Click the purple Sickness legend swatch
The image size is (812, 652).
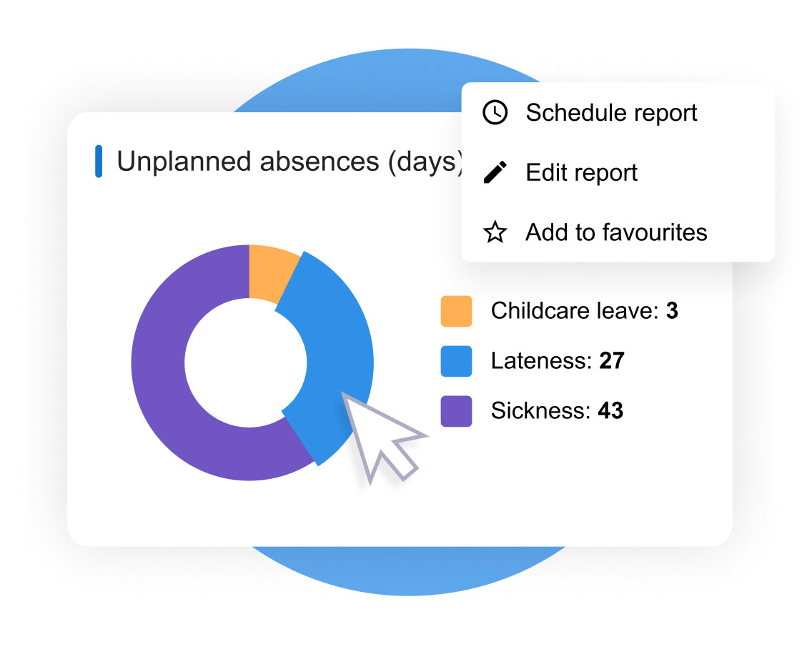456,411
